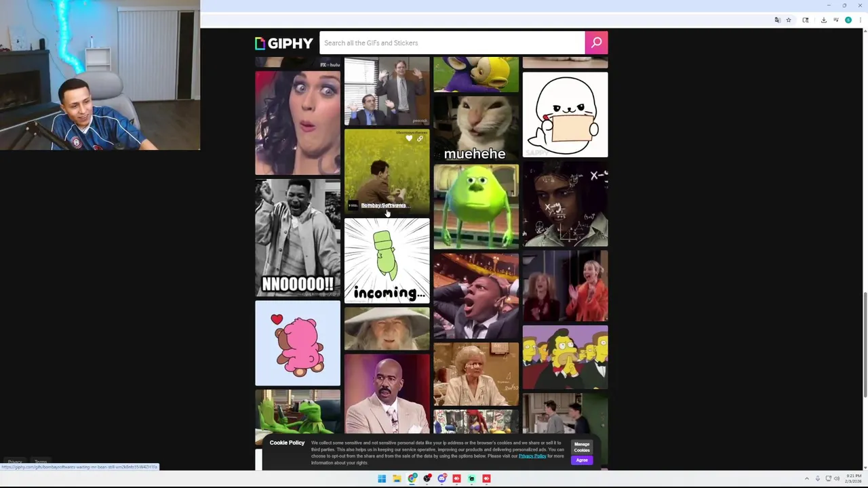Screen dimensions: 868x488
Task: Click the microphone icon in system tray
Action: coord(817,479)
